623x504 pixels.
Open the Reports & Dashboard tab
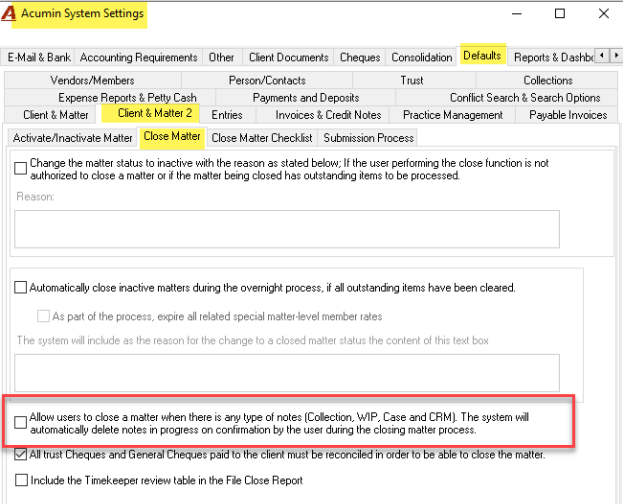(552, 57)
